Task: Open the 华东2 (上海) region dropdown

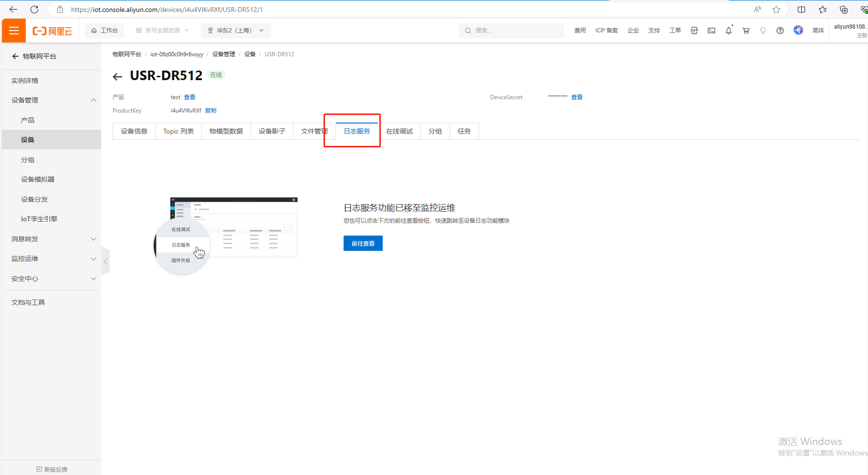Action: pos(236,31)
